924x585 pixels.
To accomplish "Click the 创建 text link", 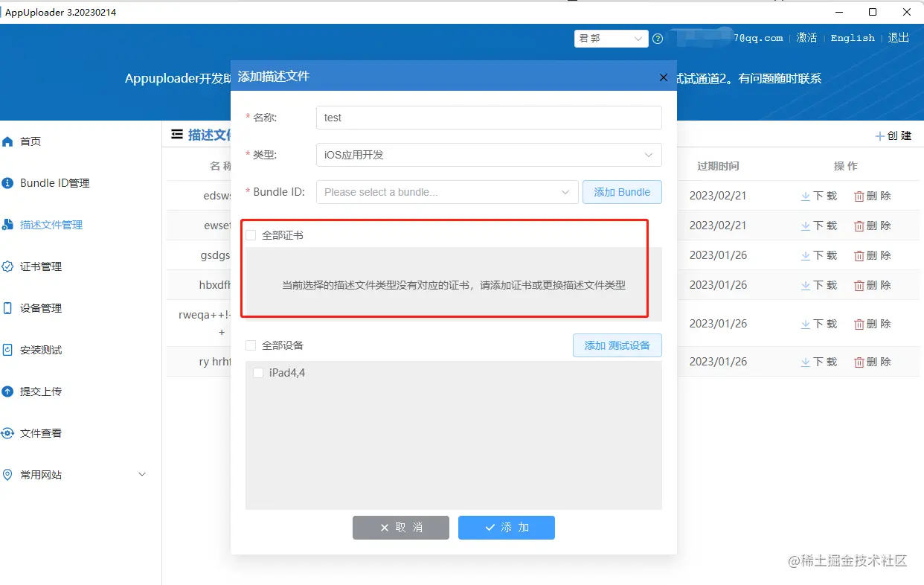I will pyautogui.click(x=899, y=136).
